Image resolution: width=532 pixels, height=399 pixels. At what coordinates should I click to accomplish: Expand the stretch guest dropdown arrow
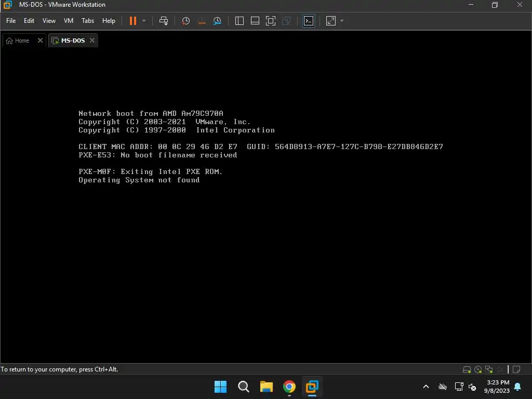(342, 21)
